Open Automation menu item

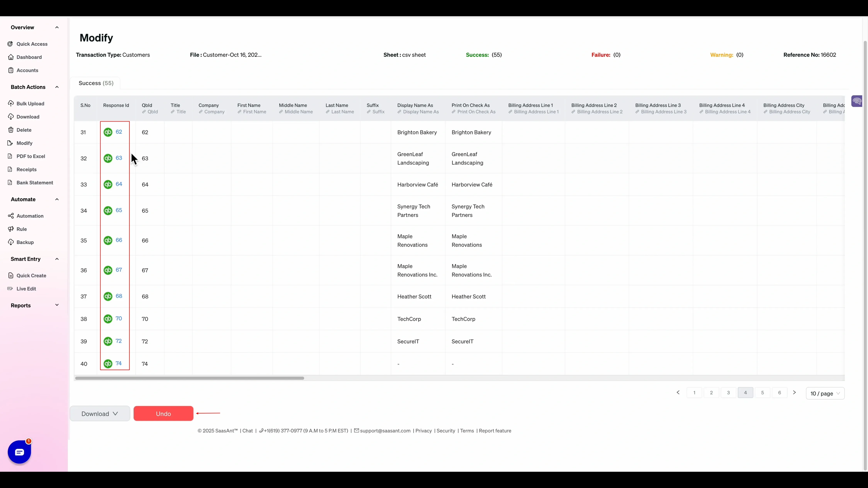30,216
